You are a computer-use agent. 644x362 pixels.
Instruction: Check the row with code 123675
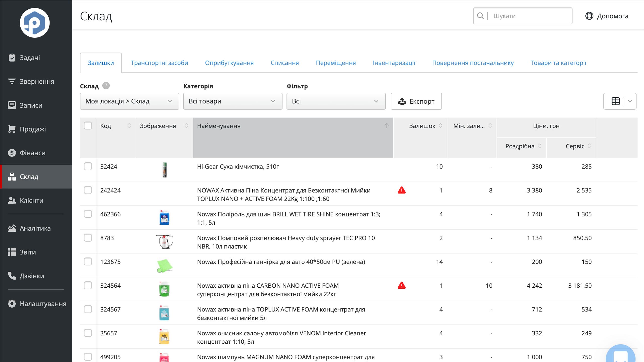(x=88, y=262)
